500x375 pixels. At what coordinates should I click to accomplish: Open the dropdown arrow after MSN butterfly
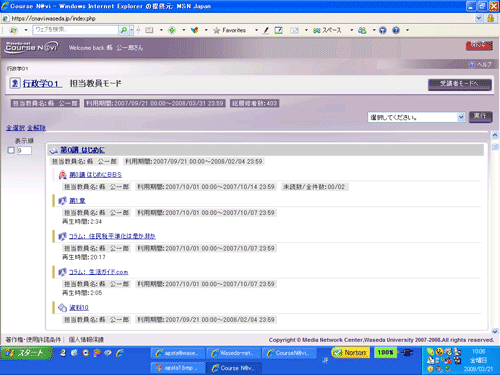[206, 30]
